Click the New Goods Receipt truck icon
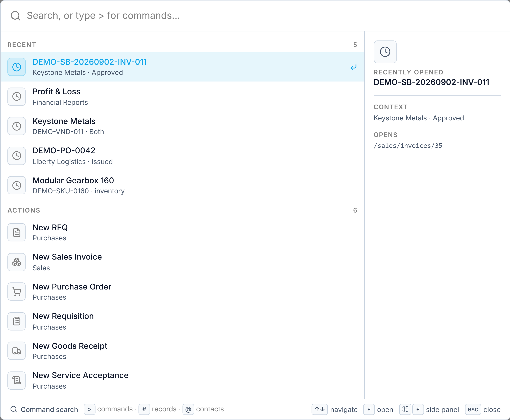This screenshot has height=420, width=510. pyautogui.click(x=16, y=351)
